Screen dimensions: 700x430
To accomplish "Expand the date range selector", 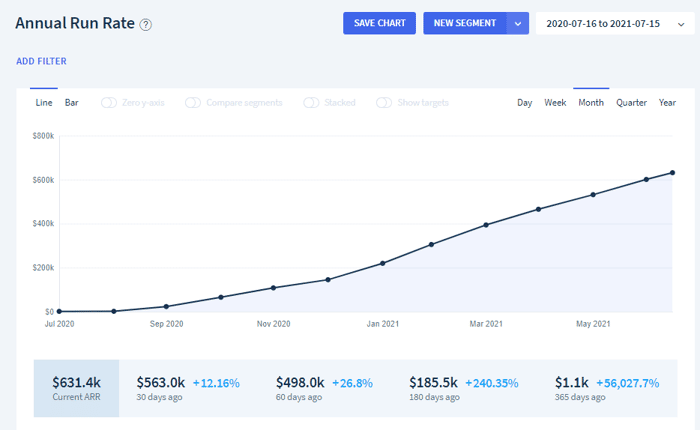I will click(x=615, y=24).
